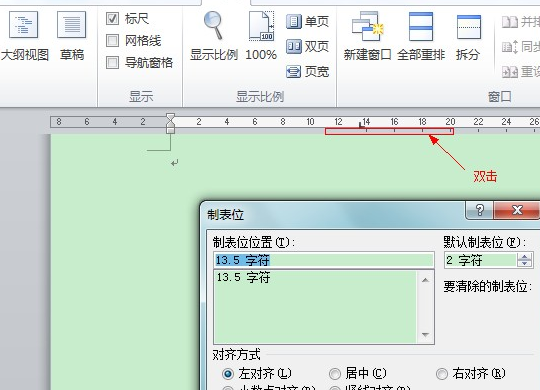Click tab list scrollbar up arrow

(425, 280)
